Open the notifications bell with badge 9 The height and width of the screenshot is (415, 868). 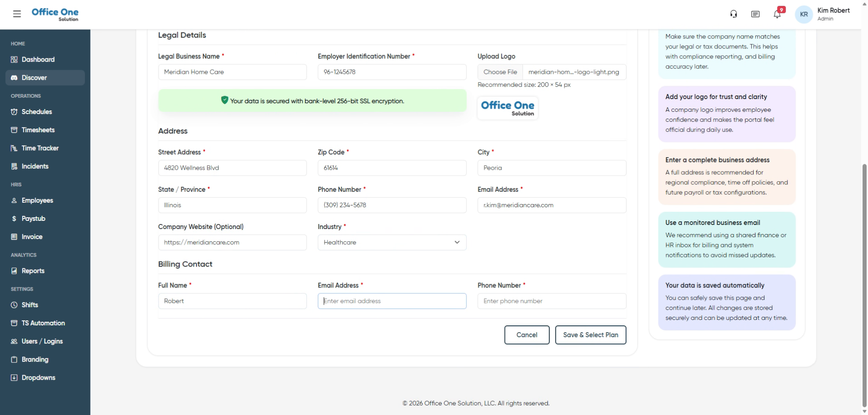(777, 14)
